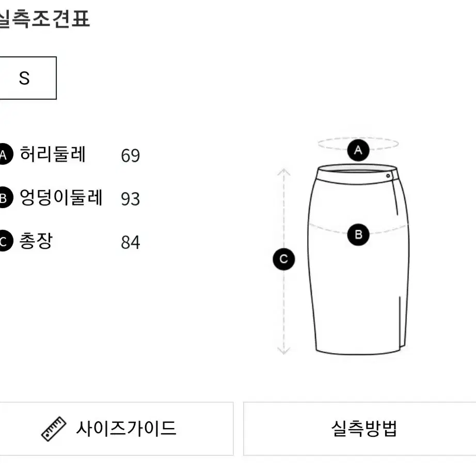This screenshot has width=476, height=476.
Task: Click the A badge beside 허리둘레
Action: pos(4,154)
